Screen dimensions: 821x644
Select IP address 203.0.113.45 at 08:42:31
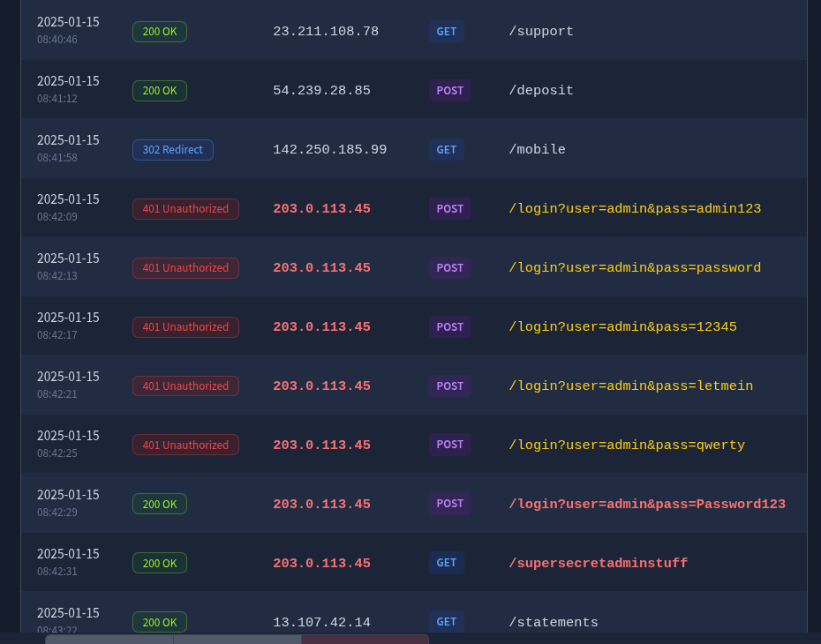321,563
